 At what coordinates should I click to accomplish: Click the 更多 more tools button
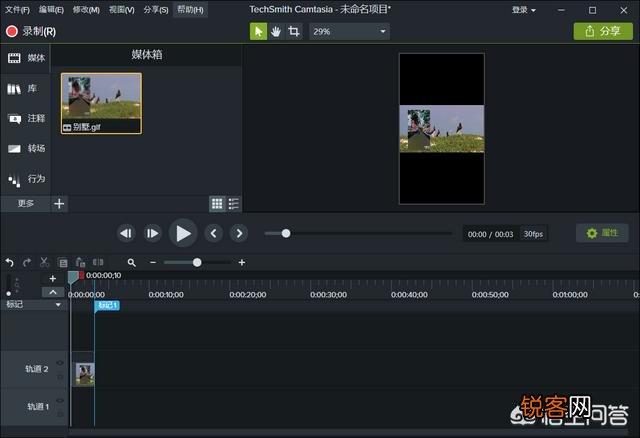pos(25,203)
